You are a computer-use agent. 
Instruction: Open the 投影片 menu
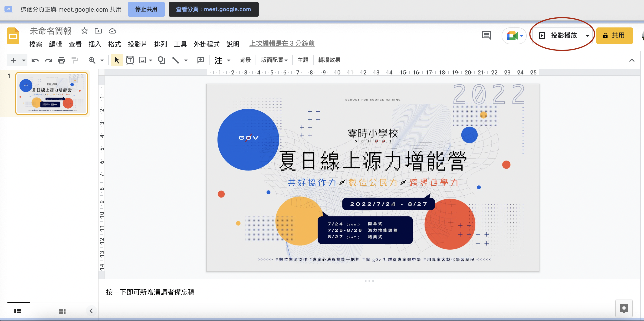click(138, 44)
